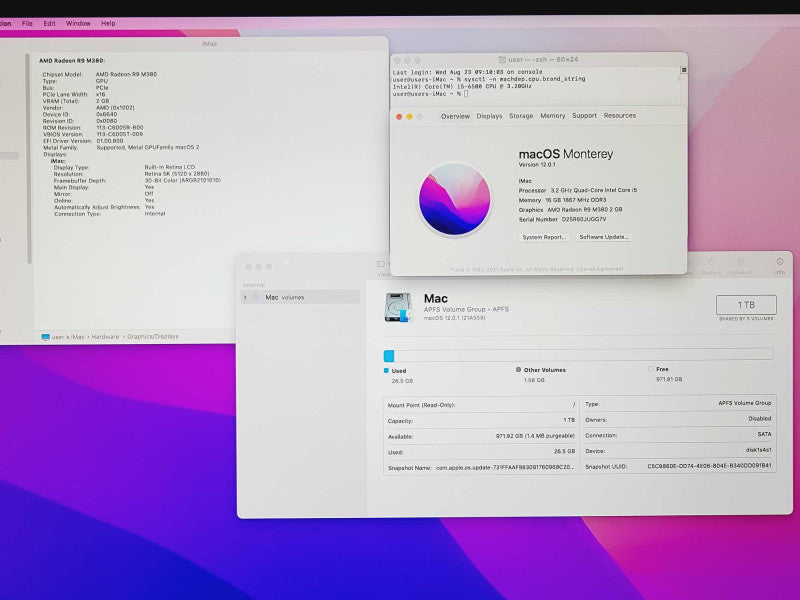Viewport: 800px width, 600px height.
Task: Click the Available value 971.92 GB in Disk Utility
Action: [x=535, y=436]
